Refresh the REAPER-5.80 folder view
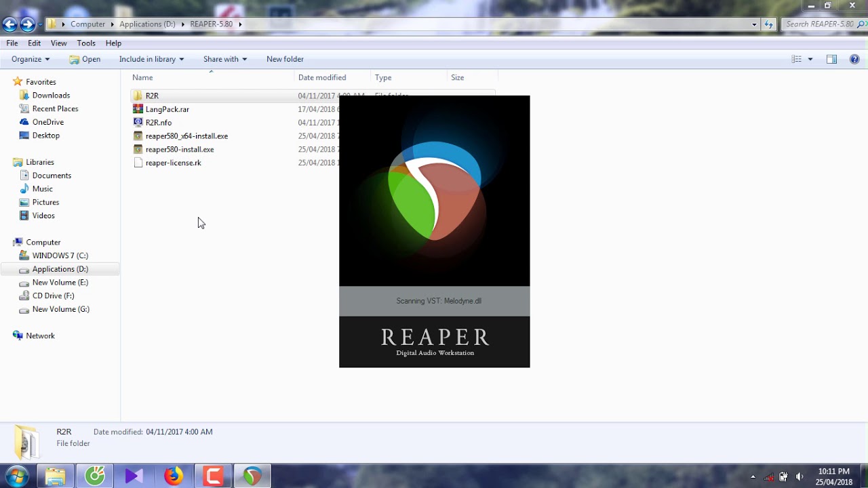 coord(768,24)
